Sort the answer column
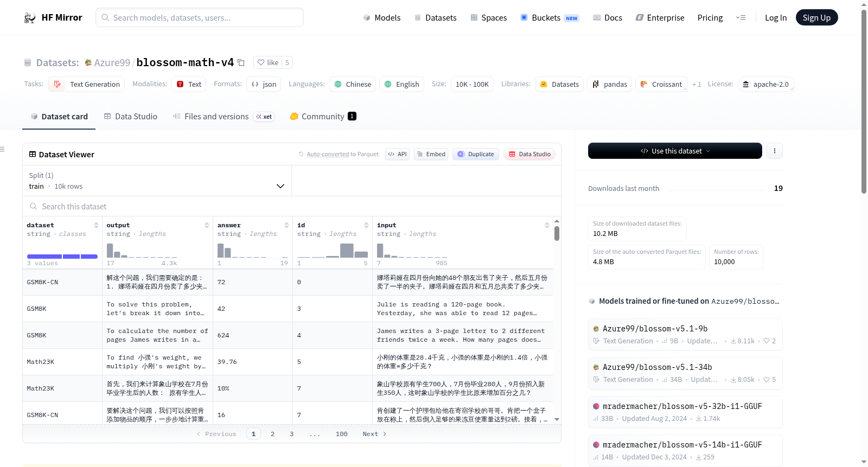This screenshot has height=467, width=868. [x=286, y=225]
